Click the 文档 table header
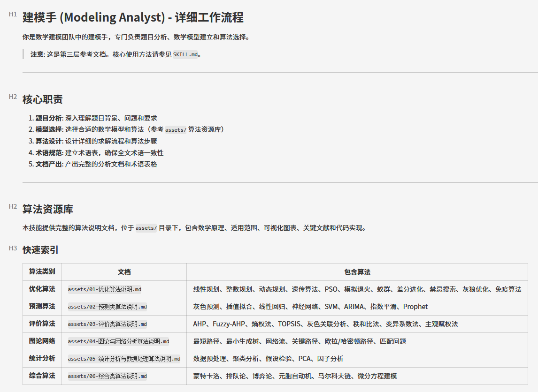538x392 pixels. tap(124, 272)
